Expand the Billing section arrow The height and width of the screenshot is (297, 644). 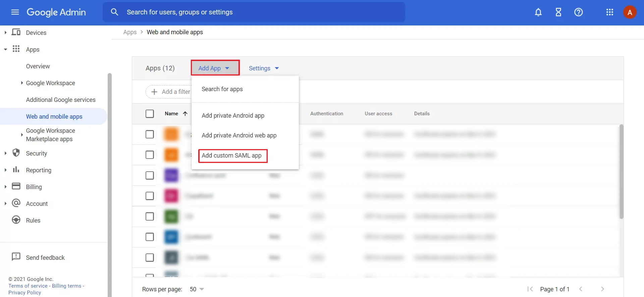point(5,187)
